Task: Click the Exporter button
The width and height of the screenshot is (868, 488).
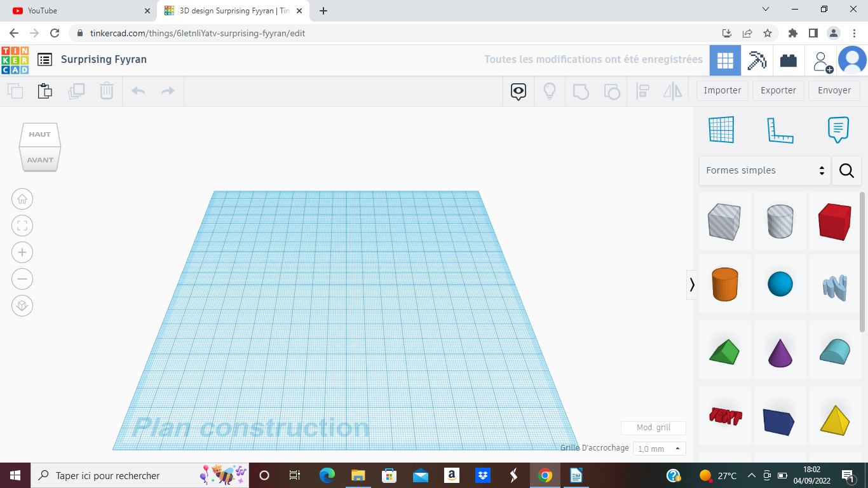Action: pos(778,90)
